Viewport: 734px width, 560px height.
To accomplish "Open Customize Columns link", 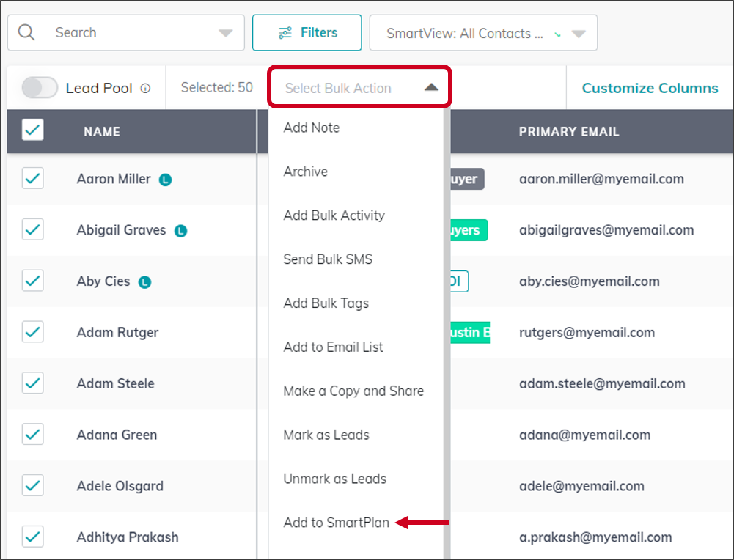I will coord(650,88).
